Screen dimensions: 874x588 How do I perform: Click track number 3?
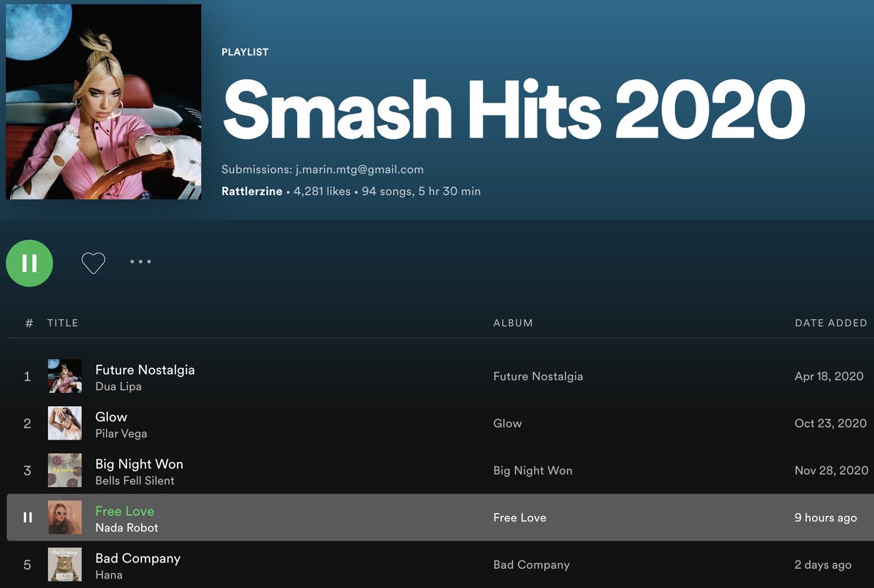coord(28,470)
